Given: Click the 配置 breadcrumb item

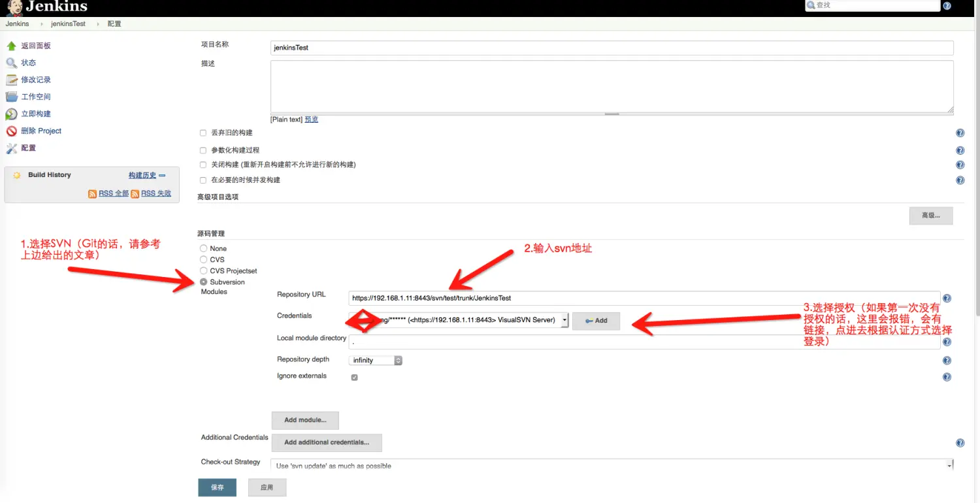Looking at the screenshot, I should 114,24.
